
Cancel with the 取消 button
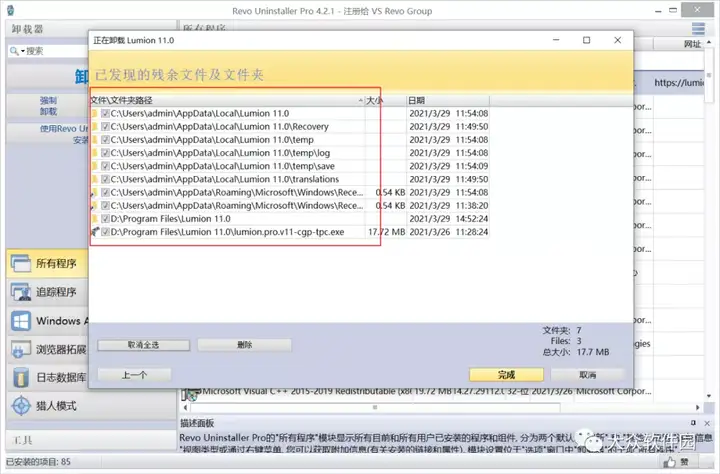587,375
